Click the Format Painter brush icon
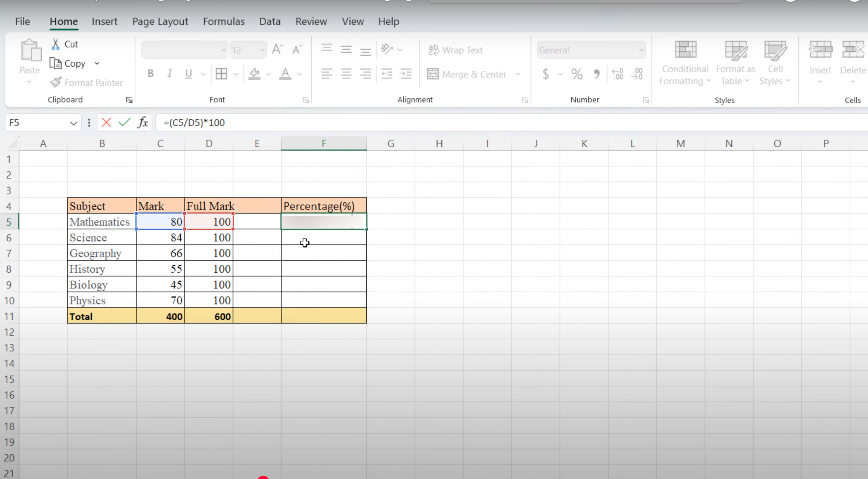 pos(56,82)
